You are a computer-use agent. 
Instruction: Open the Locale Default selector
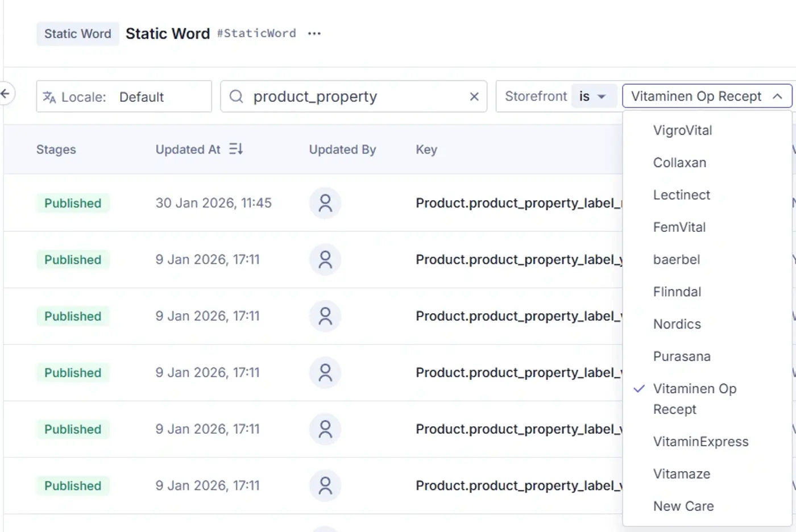[124, 97]
